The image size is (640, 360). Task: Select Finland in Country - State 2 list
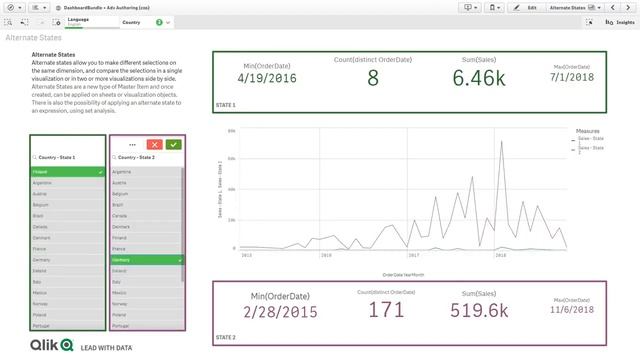point(146,238)
